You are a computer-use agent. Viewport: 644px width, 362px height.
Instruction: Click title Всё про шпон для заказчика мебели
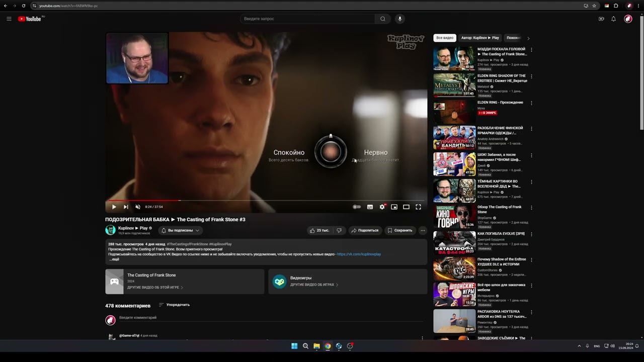click(x=501, y=287)
